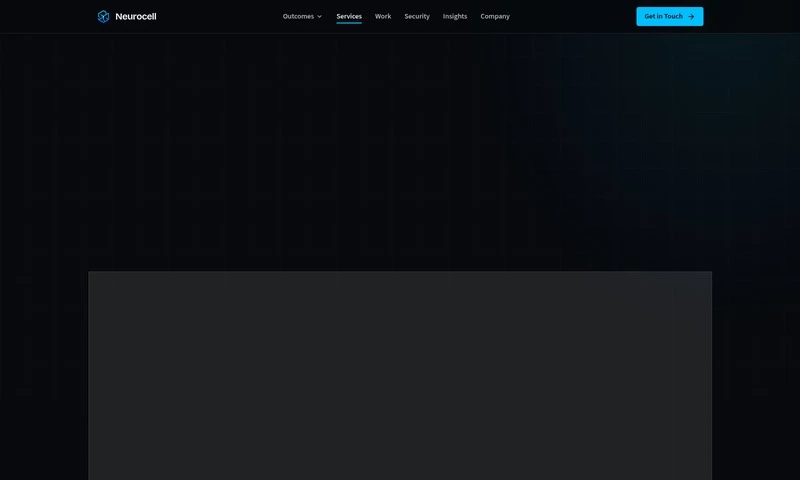
Task: Click the large gray media panel
Action: pyautogui.click(x=400, y=375)
